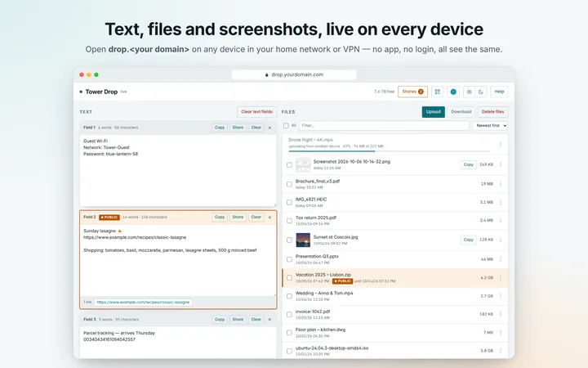Select the invoice-1042.pdf checkbox
The width and height of the screenshot is (588, 368).
tap(289, 315)
